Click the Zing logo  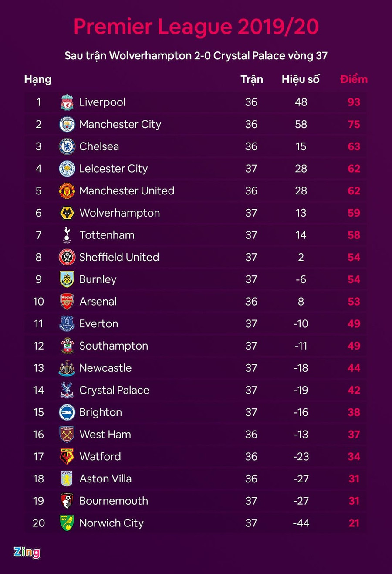click(27, 552)
